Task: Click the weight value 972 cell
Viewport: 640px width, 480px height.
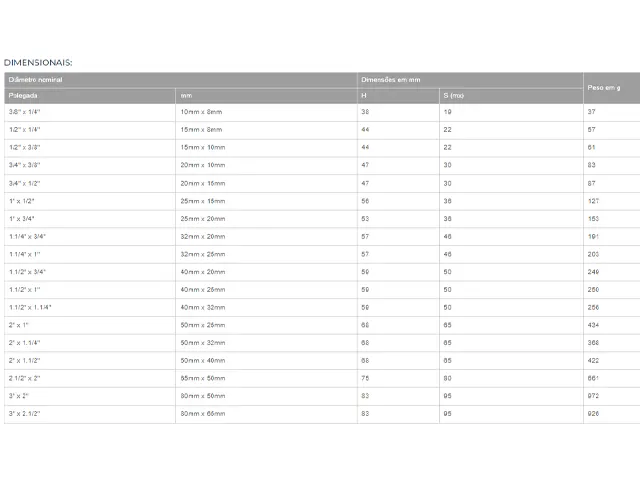Action: point(612,396)
